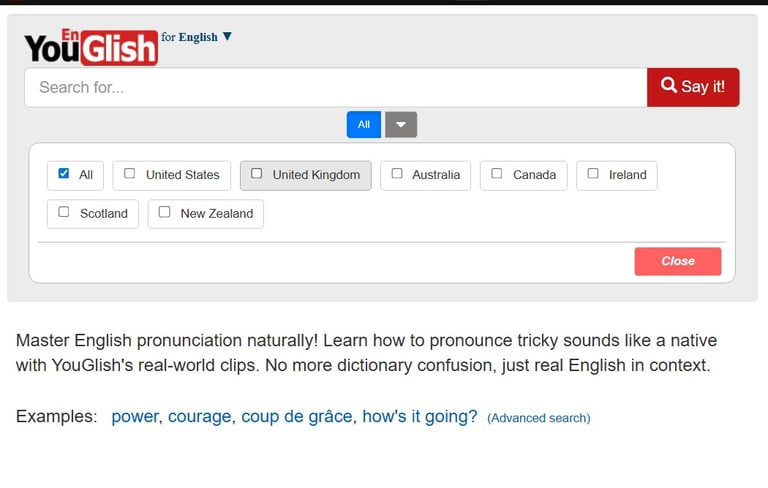The image size is (768, 488).
Task: Close the accent filter panel
Action: pos(678,261)
